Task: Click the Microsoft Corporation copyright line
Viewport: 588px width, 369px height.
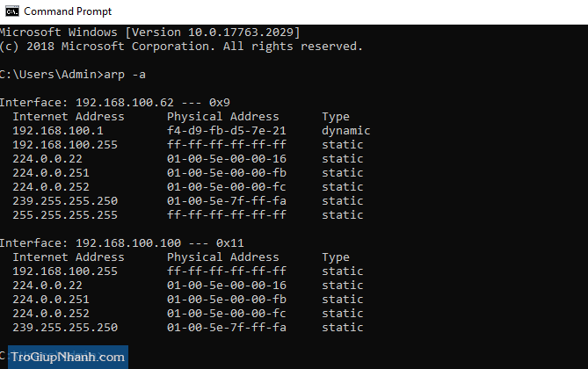Action: [x=181, y=46]
